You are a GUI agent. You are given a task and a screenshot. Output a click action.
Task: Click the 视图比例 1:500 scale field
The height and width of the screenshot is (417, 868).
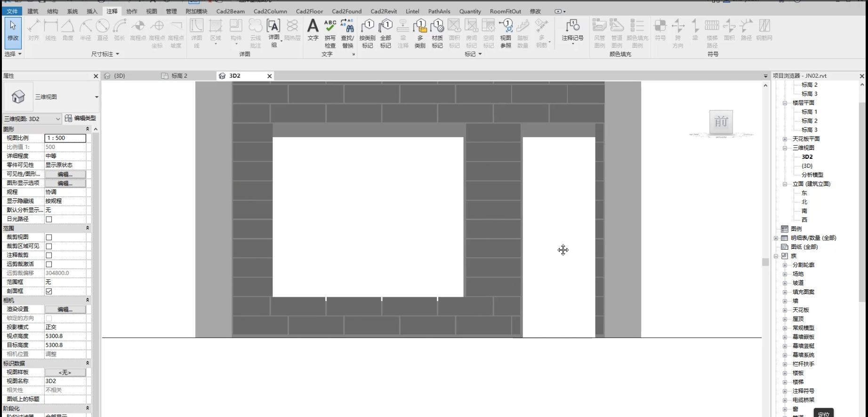pyautogui.click(x=65, y=138)
